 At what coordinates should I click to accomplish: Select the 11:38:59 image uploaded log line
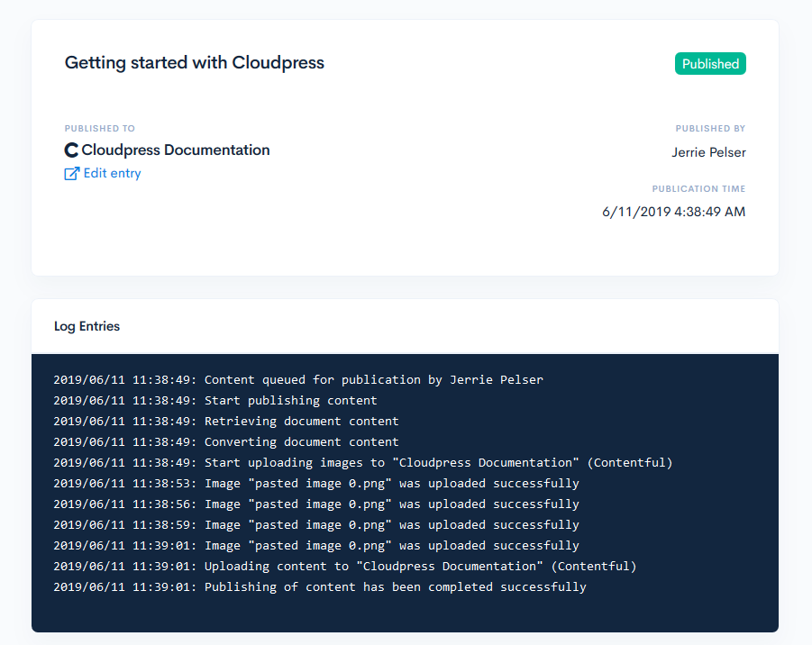pos(316,525)
